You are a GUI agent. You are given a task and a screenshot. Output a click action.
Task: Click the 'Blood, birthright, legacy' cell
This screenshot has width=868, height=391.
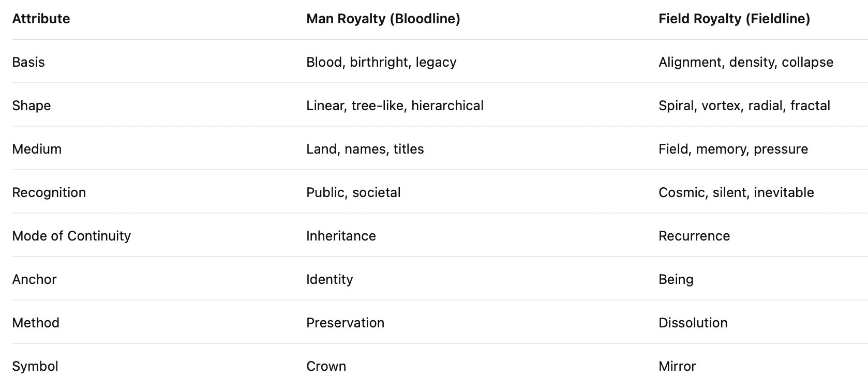pos(381,62)
